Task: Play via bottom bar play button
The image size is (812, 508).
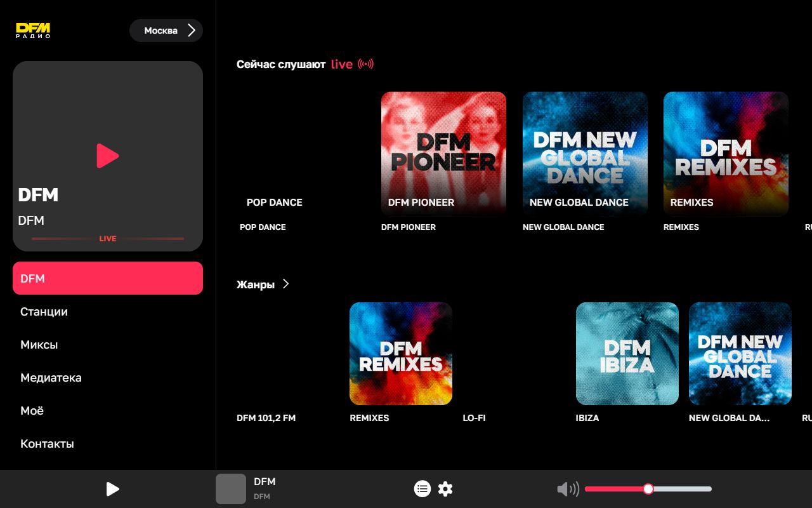Action: 112,489
